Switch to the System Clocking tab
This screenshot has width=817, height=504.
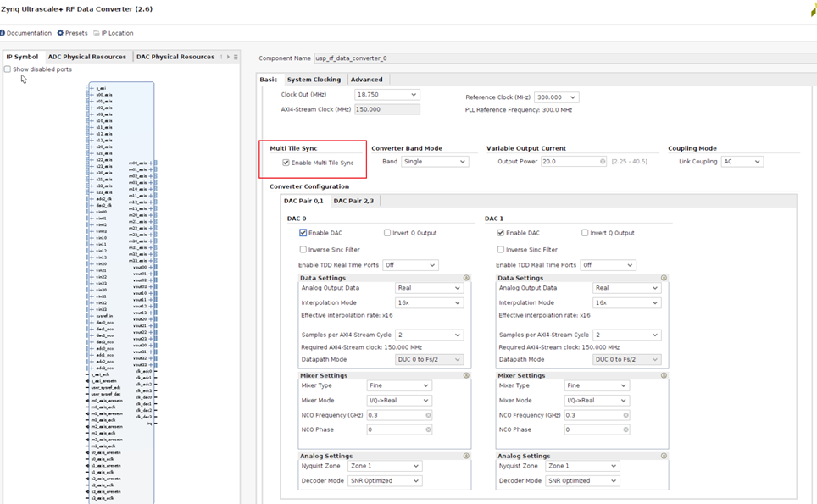point(314,78)
